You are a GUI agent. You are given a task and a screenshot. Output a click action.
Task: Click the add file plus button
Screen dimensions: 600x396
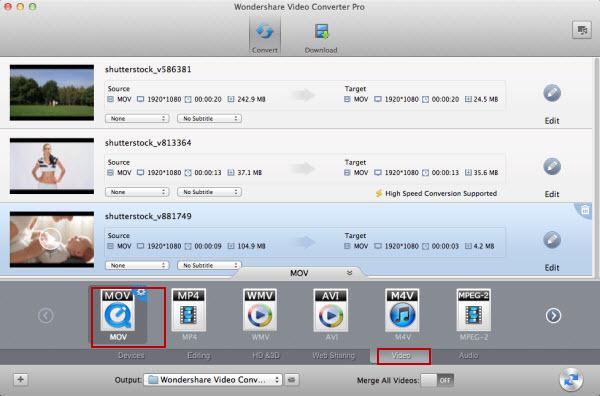pos(21,380)
